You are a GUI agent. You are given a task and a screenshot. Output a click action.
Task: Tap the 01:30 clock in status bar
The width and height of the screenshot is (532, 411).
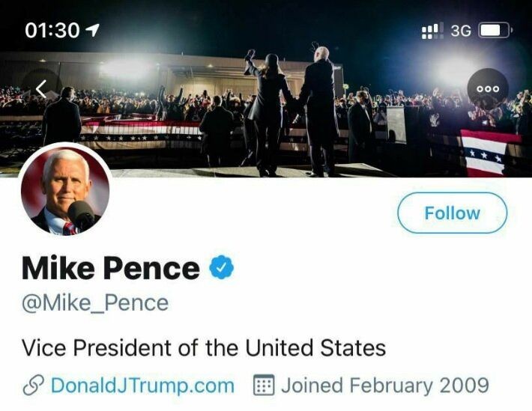pyautogui.click(x=52, y=30)
